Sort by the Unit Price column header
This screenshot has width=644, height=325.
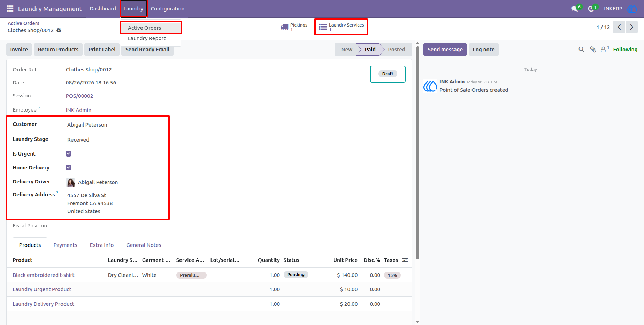pyautogui.click(x=345, y=260)
